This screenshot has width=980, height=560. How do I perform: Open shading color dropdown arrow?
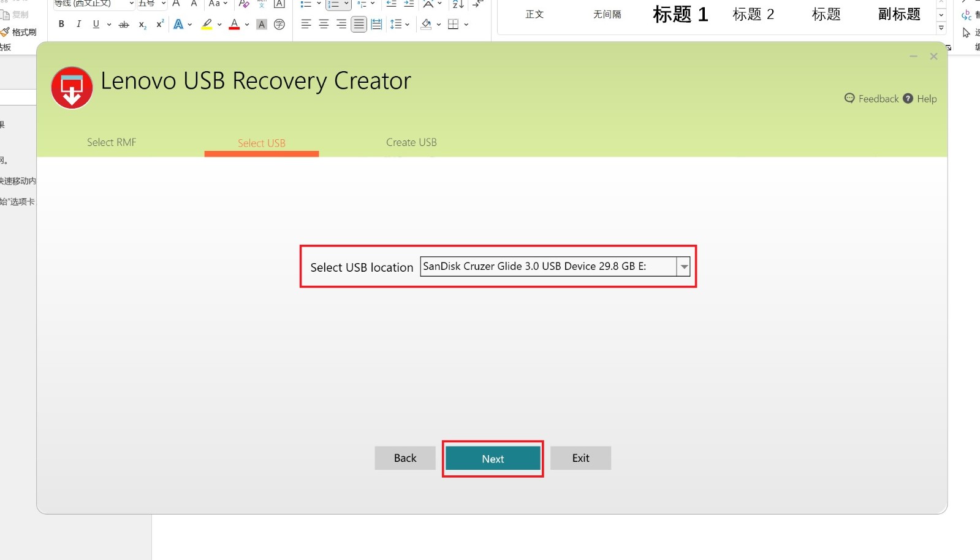pos(439,25)
